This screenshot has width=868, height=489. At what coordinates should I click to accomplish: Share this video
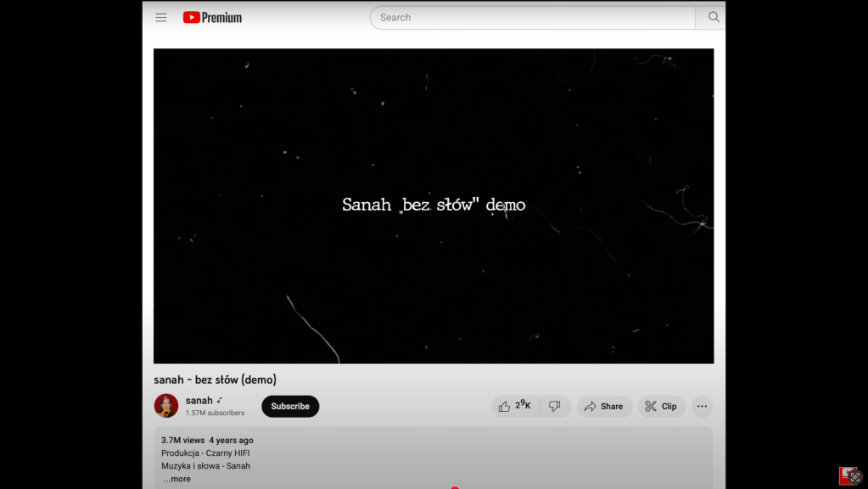604,407
